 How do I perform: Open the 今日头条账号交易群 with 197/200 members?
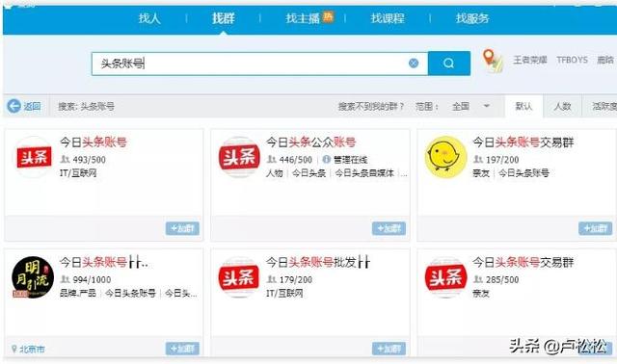(523, 142)
